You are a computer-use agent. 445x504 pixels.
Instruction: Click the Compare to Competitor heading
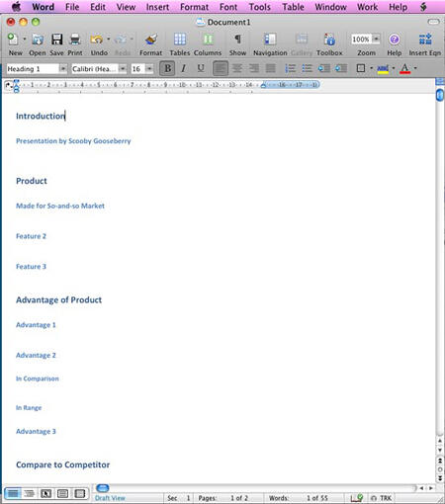pos(63,464)
